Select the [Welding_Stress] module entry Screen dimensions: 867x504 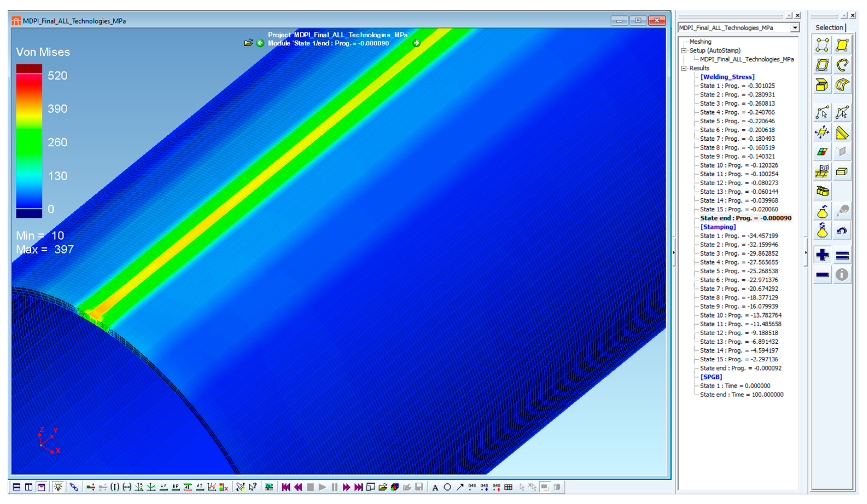pyautogui.click(x=727, y=77)
